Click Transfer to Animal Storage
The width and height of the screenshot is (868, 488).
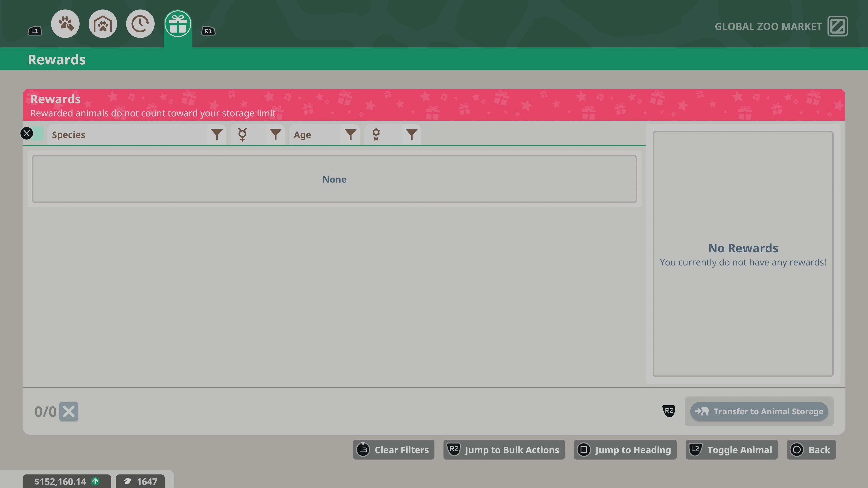(x=759, y=411)
